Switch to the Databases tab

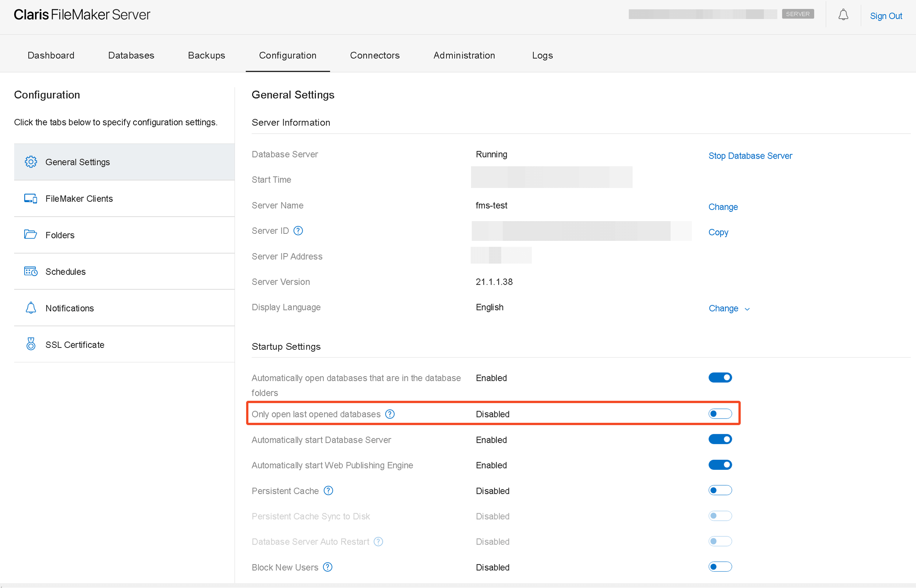(x=131, y=55)
